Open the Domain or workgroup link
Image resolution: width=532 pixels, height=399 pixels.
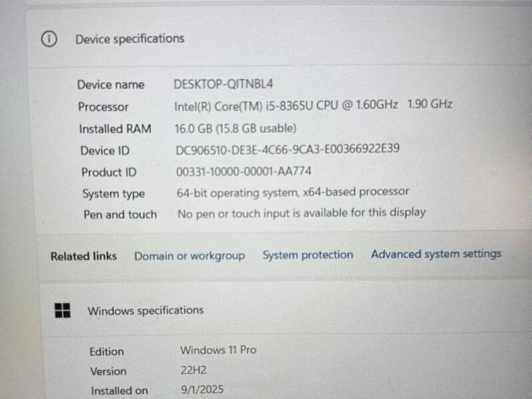click(190, 256)
